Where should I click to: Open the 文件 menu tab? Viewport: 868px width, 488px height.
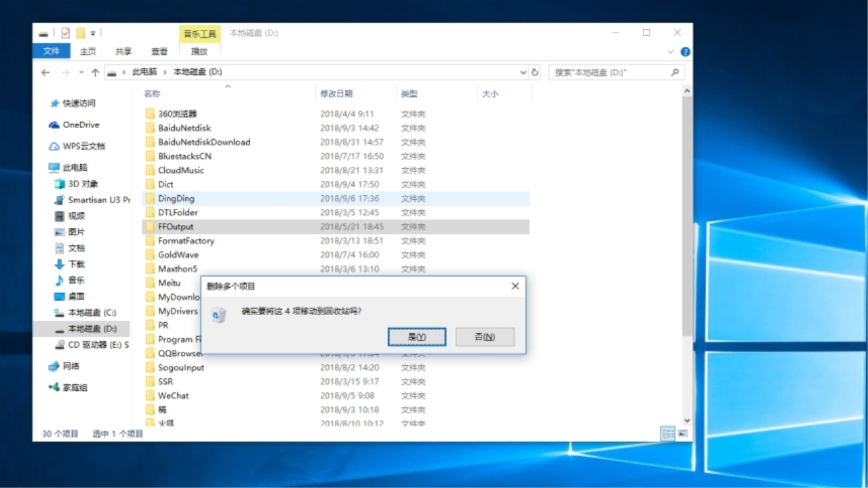click(x=52, y=52)
